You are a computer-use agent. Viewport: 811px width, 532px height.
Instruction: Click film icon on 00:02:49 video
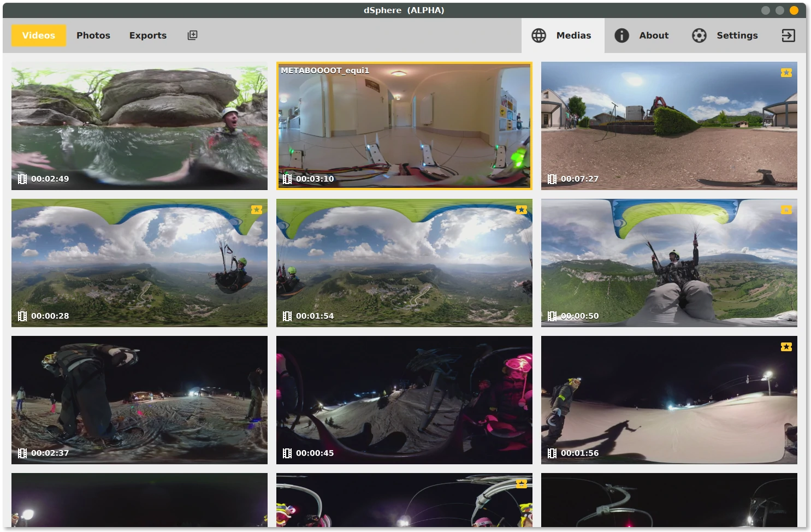pyautogui.click(x=22, y=179)
